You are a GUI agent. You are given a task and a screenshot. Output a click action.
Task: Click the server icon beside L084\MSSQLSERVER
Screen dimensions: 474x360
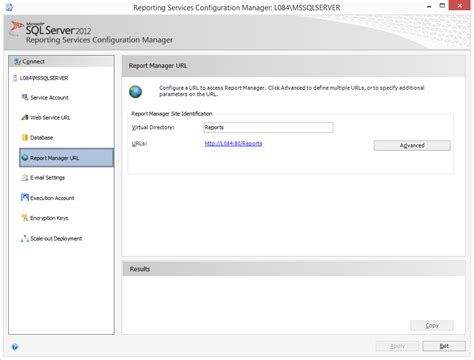[15, 78]
